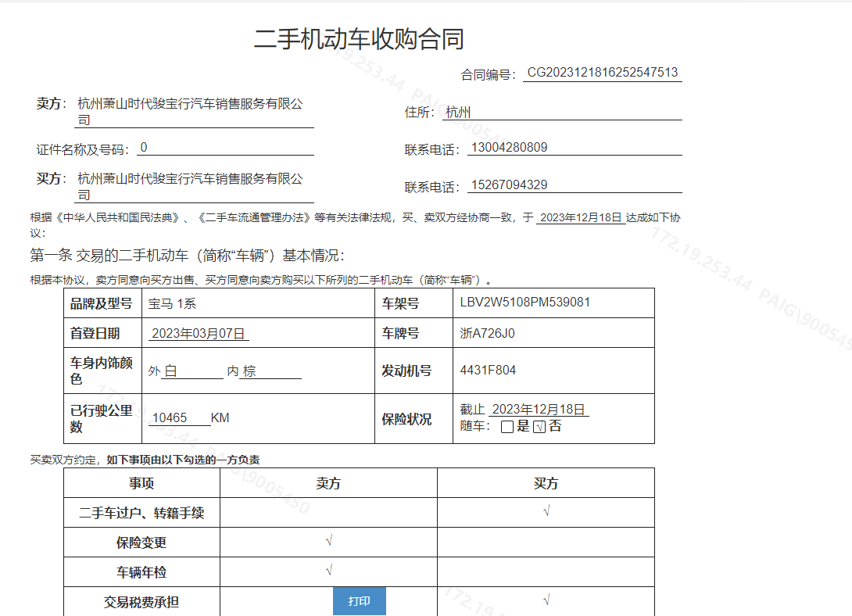Image resolution: width=852 pixels, height=616 pixels.
Task: Click the blue 打印 print button
Action: tap(359, 601)
